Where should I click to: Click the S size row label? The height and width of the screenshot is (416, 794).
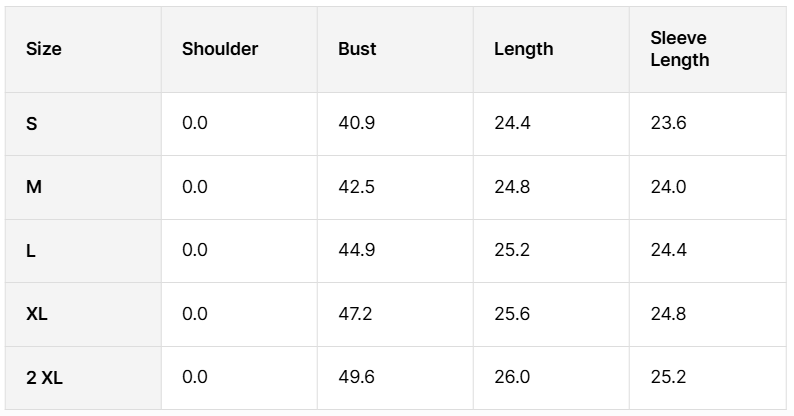[32, 124]
